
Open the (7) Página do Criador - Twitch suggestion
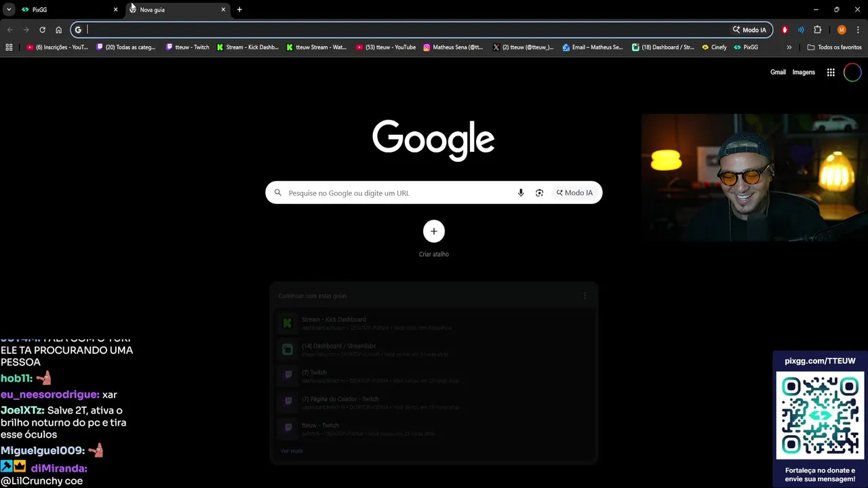434,402
